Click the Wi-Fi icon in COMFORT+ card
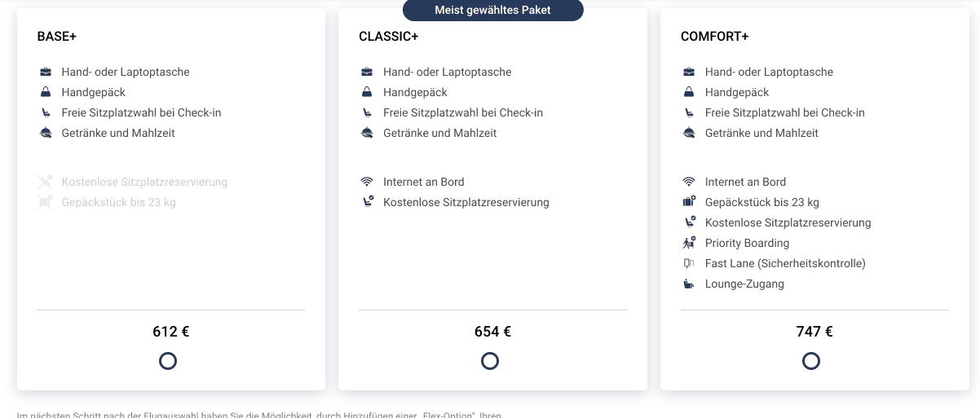The width and height of the screenshot is (980, 418). 689,182
